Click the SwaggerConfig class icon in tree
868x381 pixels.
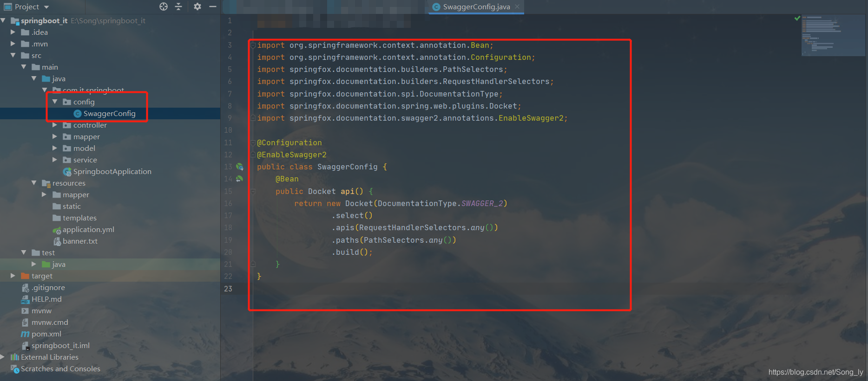point(78,114)
